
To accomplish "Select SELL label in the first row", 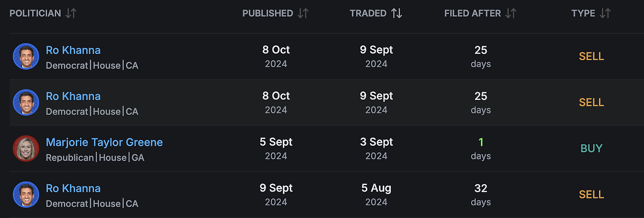I will pos(592,56).
